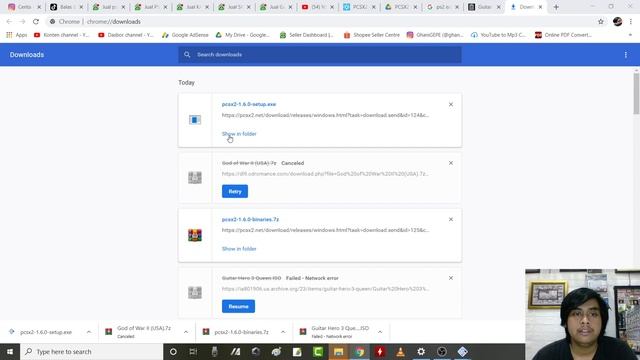The image size is (640, 360).
Task: Click the pcsx2 setup.exe file icon
Action: [195, 120]
